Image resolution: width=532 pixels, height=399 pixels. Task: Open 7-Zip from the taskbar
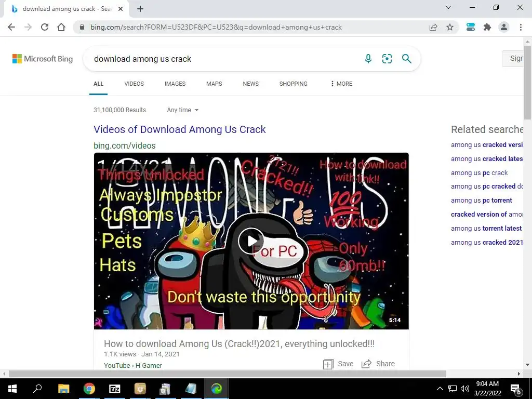[x=115, y=389]
